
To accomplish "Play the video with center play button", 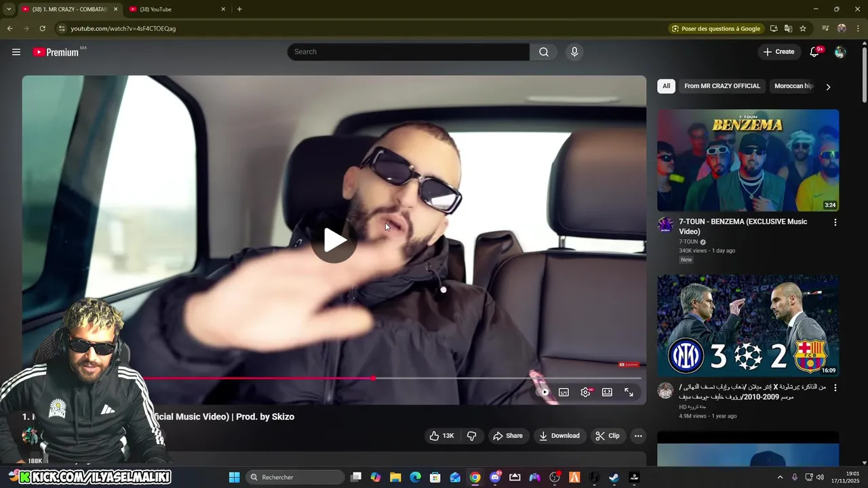I will pos(334,240).
